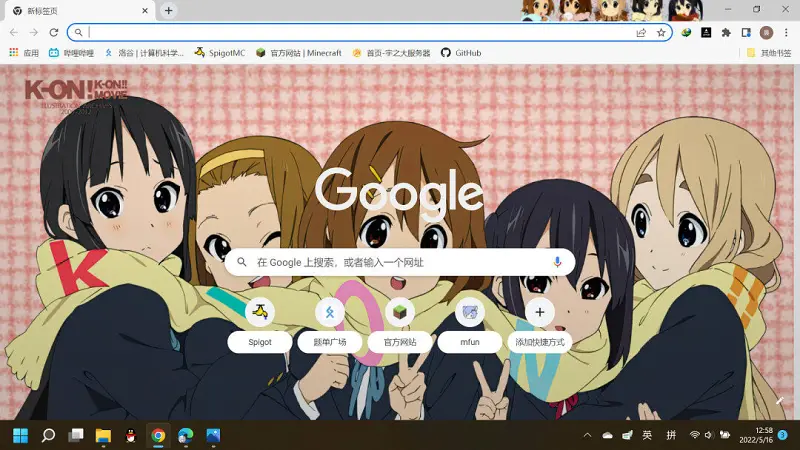
Task: Open the black square extension icon
Action: pos(706,33)
